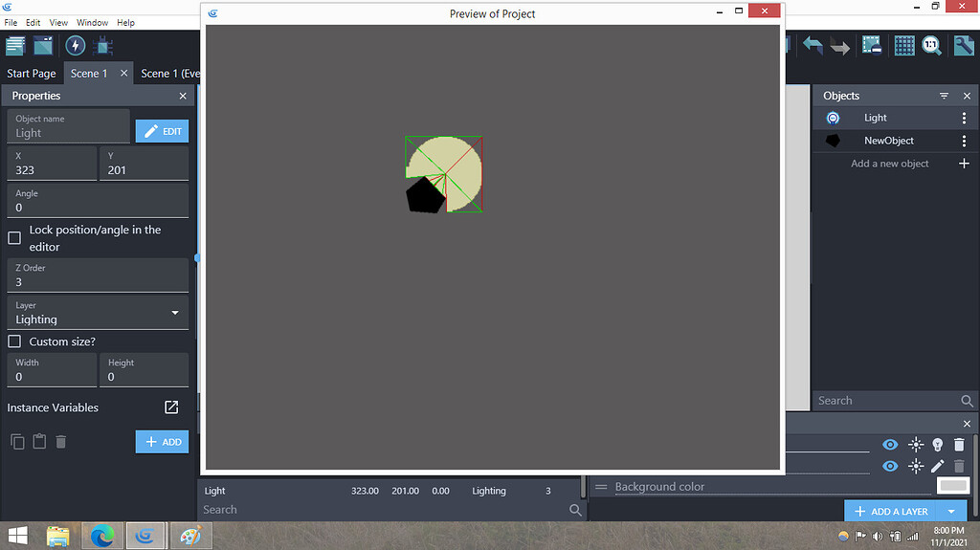Click the EDIT object button
Image resolution: width=980 pixels, height=550 pixels.
[x=162, y=131]
